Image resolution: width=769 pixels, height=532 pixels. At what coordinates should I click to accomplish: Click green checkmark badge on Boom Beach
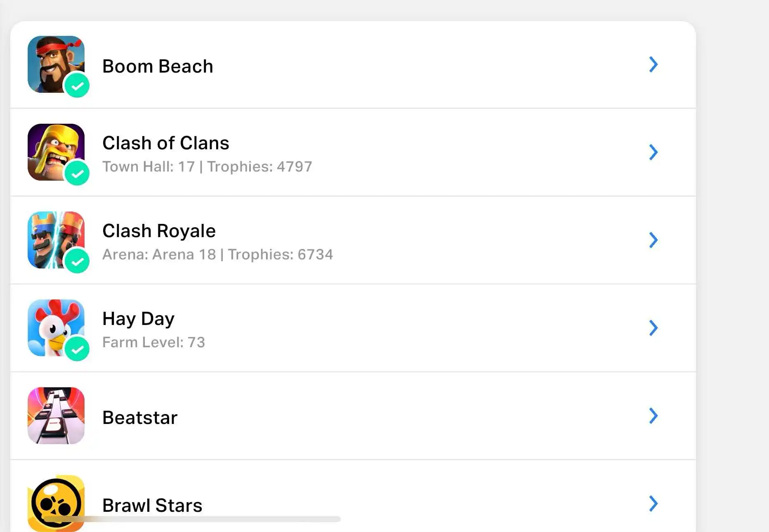click(x=77, y=86)
